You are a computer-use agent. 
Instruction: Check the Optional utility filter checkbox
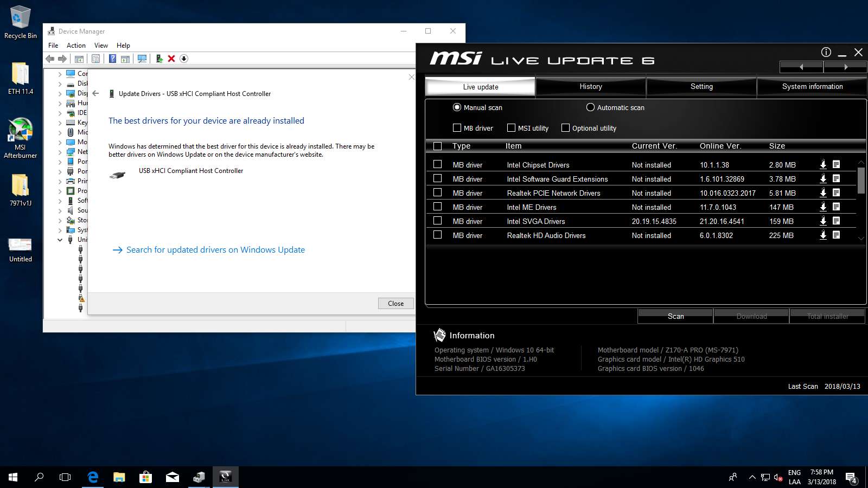pyautogui.click(x=565, y=128)
